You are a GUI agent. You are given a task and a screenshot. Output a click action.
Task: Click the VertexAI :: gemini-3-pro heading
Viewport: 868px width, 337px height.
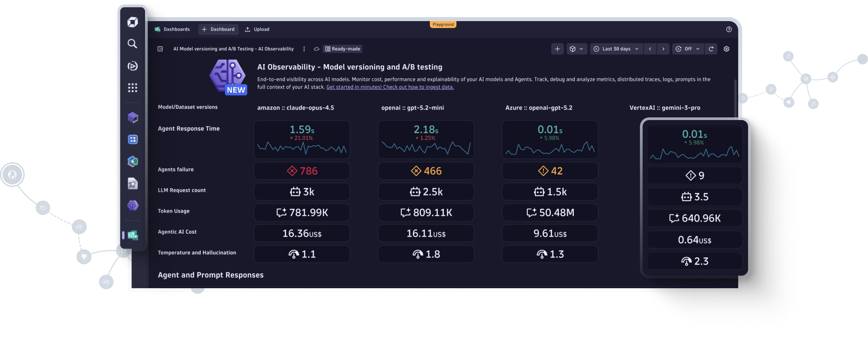[x=665, y=108]
